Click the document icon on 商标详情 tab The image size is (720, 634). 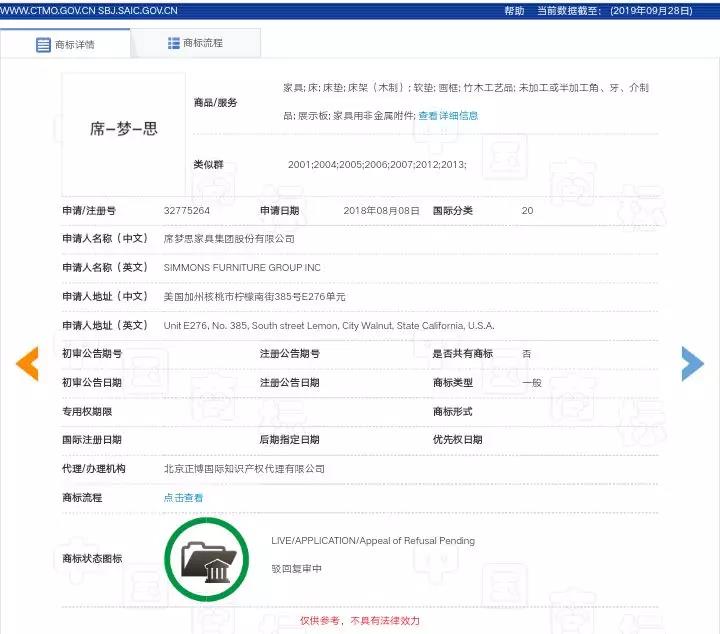[x=43, y=45]
